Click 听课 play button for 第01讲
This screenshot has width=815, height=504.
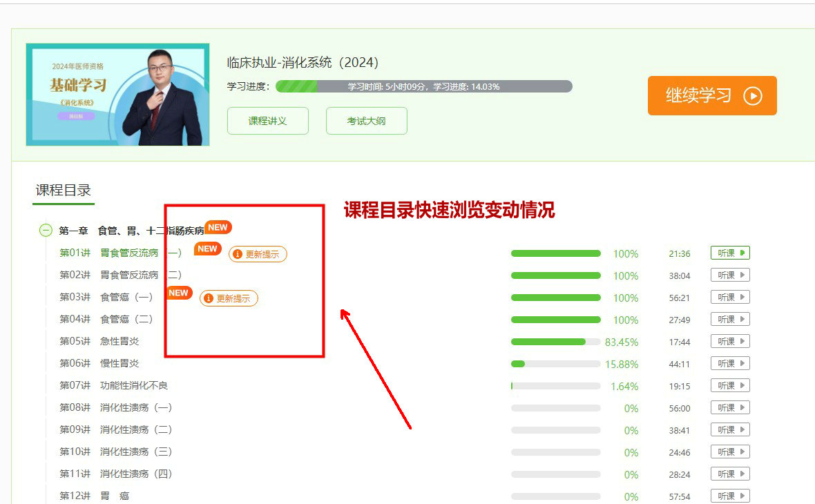730,253
